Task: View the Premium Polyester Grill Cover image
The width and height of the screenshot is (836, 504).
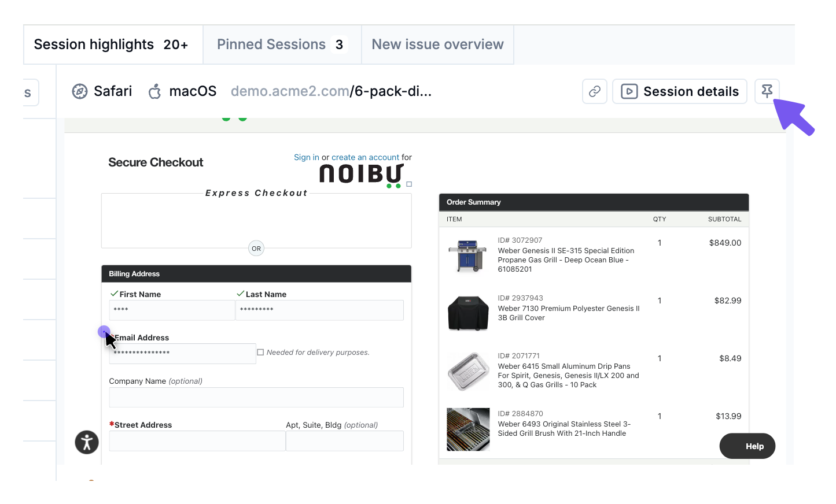Action: coord(468,313)
